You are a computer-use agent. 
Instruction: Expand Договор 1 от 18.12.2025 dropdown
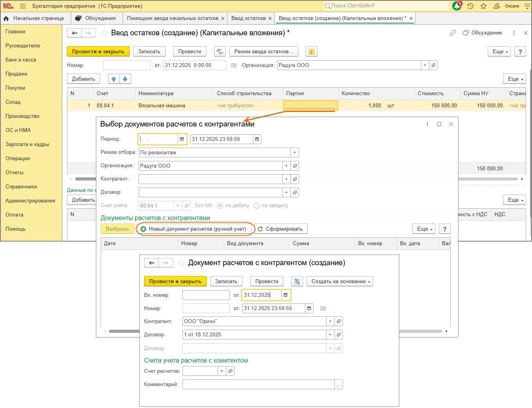point(330,334)
